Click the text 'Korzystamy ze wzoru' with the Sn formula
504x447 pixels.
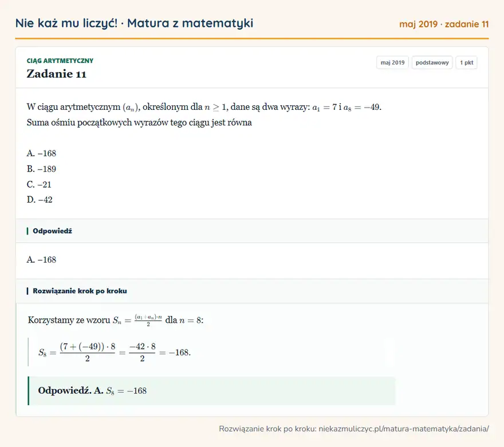click(x=116, y=320)
